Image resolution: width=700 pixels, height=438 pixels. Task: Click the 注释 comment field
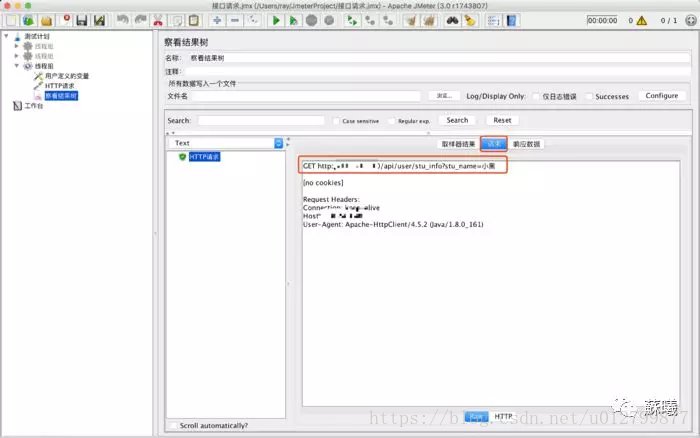438,71
